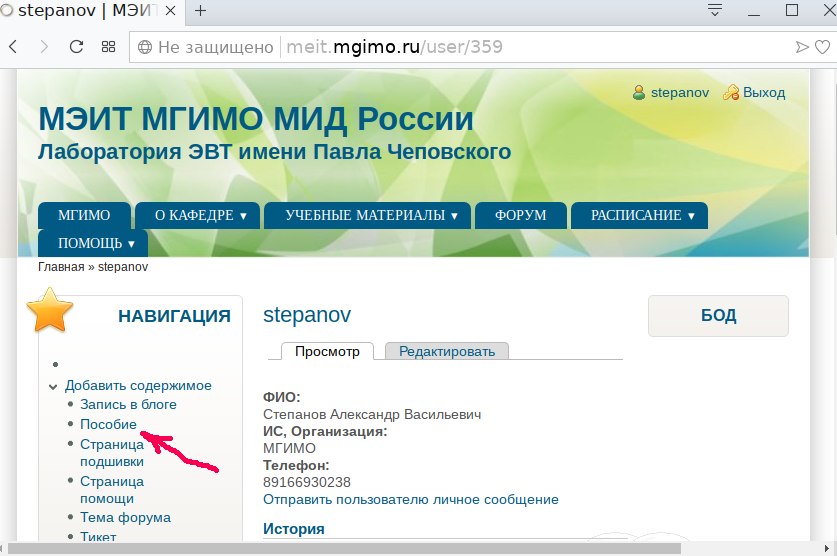Open the МГИМО menu item
Viewport: 837px width, 556px height.
(84, 216)
